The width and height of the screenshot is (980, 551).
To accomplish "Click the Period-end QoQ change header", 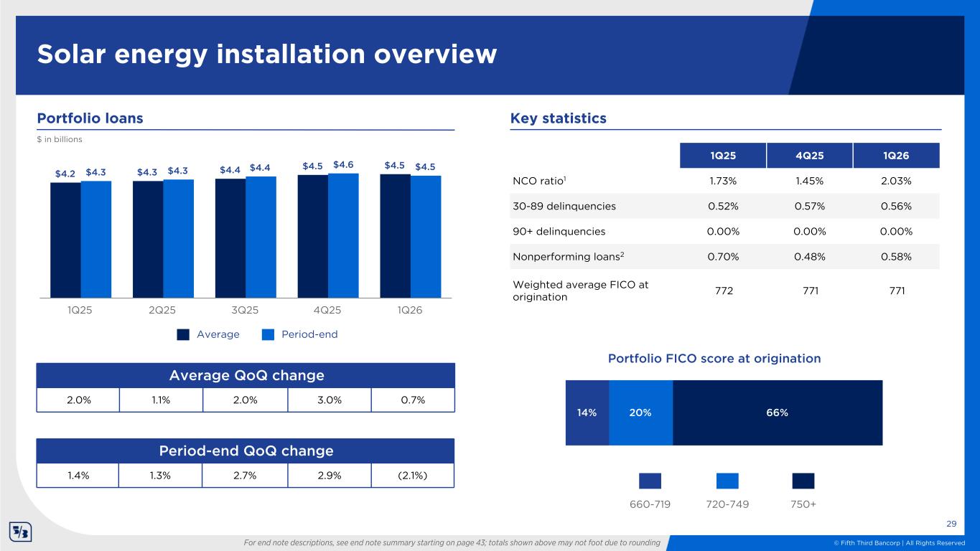I will [x=246, y=451].
